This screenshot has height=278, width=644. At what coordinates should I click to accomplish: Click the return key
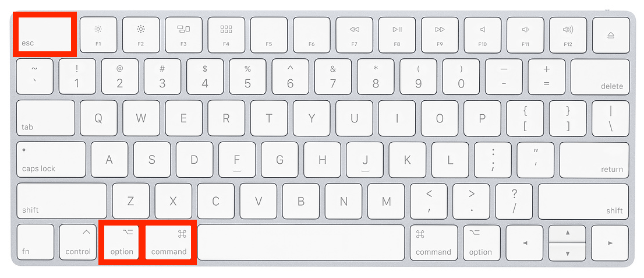[595, 160]
